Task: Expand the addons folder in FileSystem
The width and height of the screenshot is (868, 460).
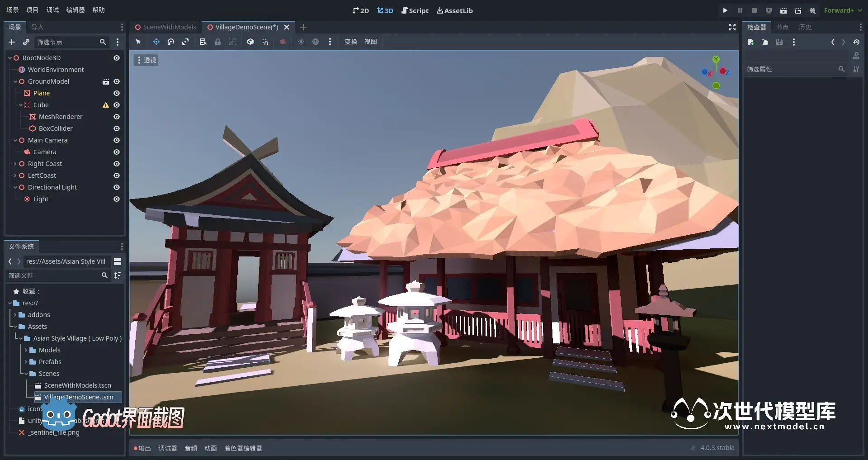Action: pos(15,315)
